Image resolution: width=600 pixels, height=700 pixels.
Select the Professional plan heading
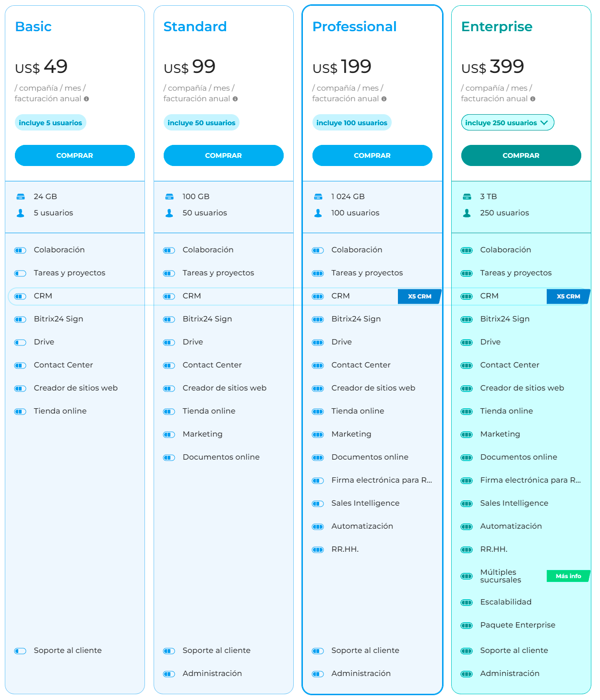[354, 26]
